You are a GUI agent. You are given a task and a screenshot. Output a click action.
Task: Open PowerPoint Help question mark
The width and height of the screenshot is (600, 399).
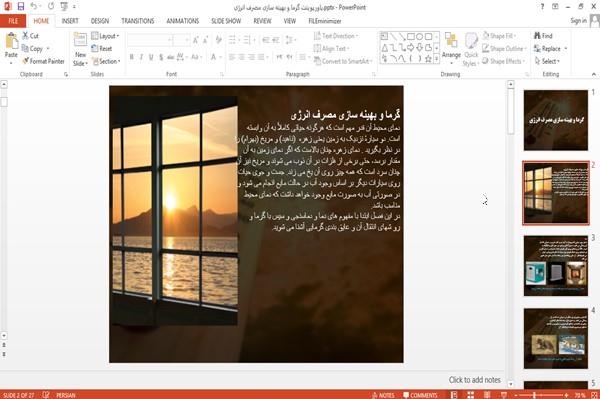pos(542,7)
